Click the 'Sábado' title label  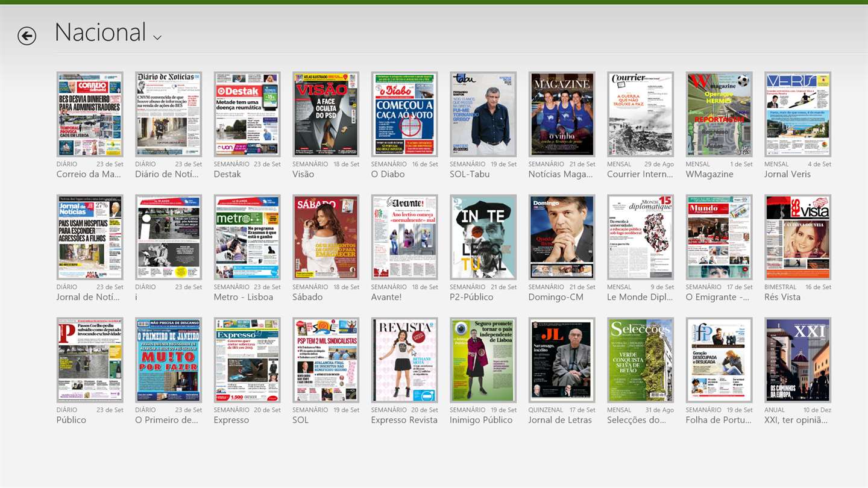tap(307, 297)
